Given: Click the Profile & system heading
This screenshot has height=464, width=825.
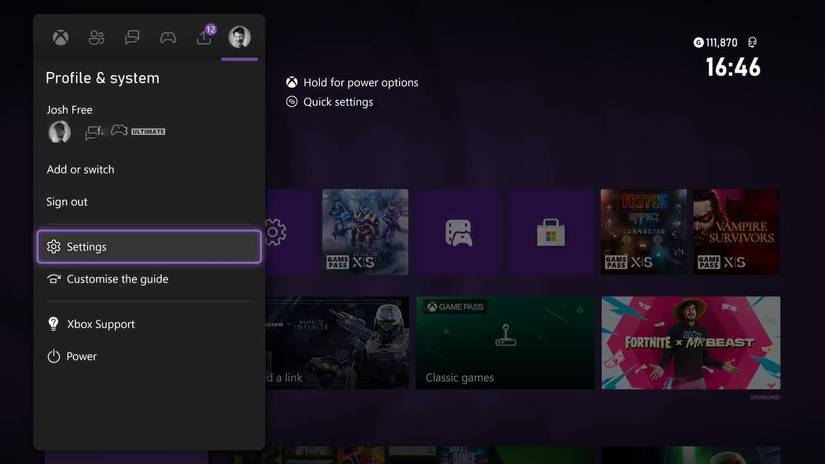Looking at the screenshot, I should tap(103, 78).
